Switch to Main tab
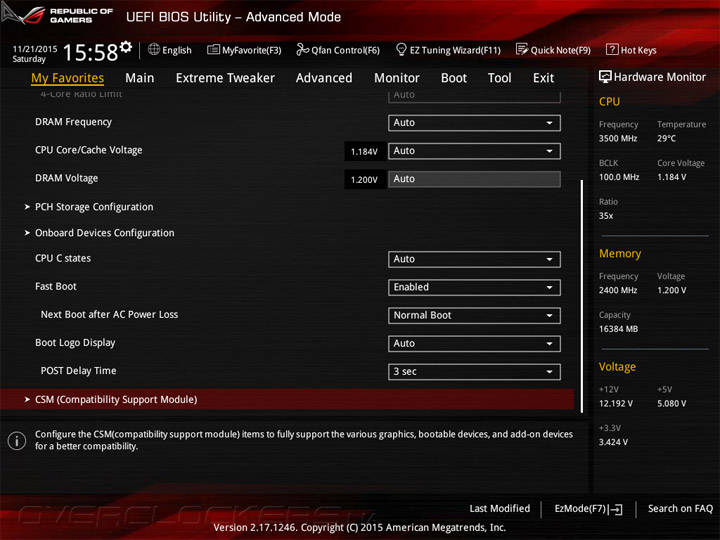720x540 pixels. click(x=140, y=78)
